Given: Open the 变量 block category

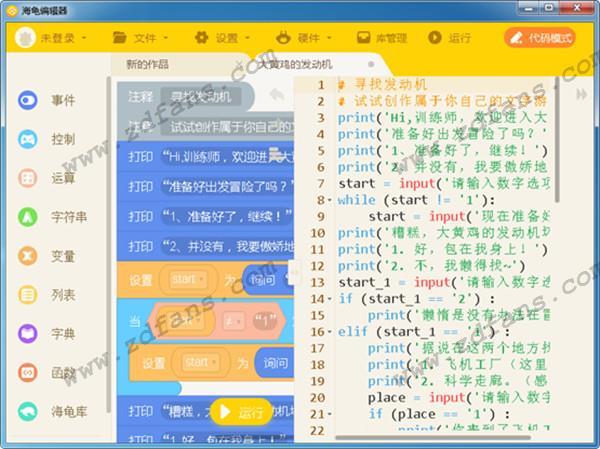Looking at the screenshot, I should click(46, 256).
